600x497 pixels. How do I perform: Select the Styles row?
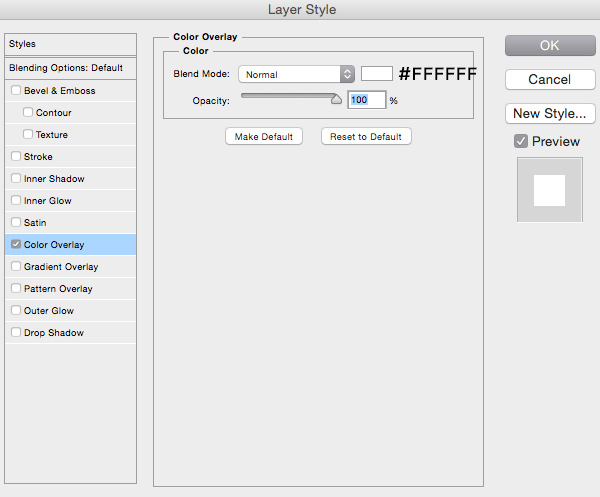click(70, 44)
